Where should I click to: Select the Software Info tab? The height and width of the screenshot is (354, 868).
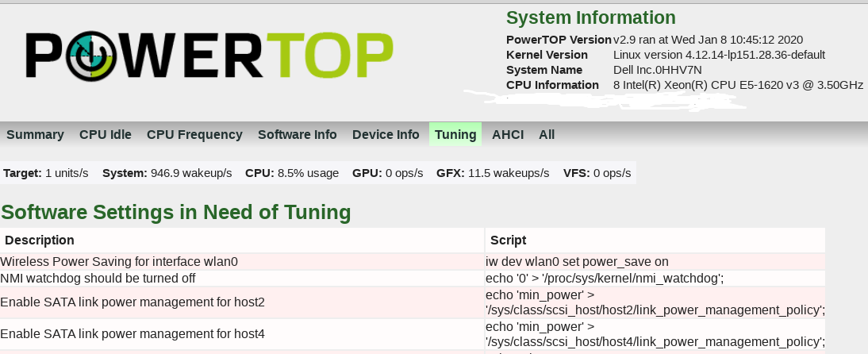(298, 135)
